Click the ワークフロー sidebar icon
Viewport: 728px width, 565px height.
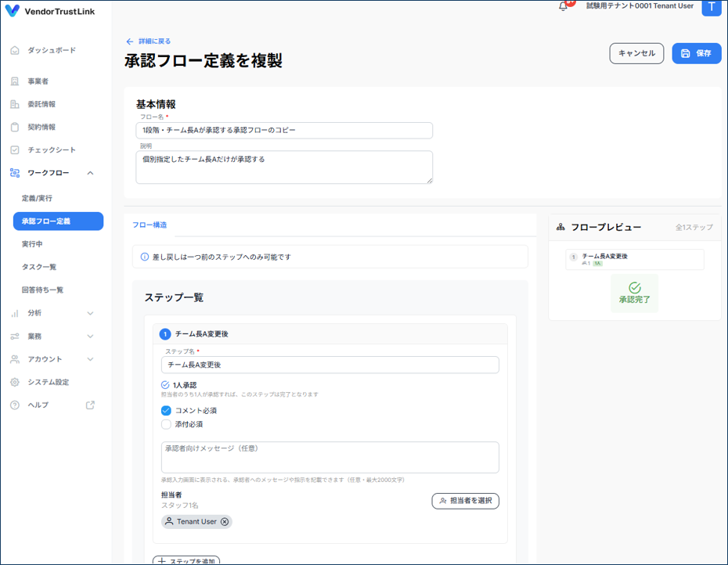coord(15,173)
